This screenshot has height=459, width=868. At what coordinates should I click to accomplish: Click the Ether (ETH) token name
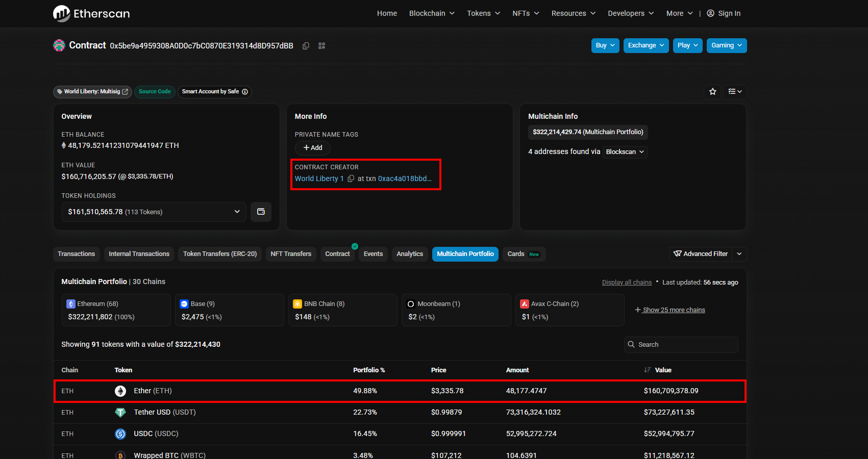[x=153, y=391]
